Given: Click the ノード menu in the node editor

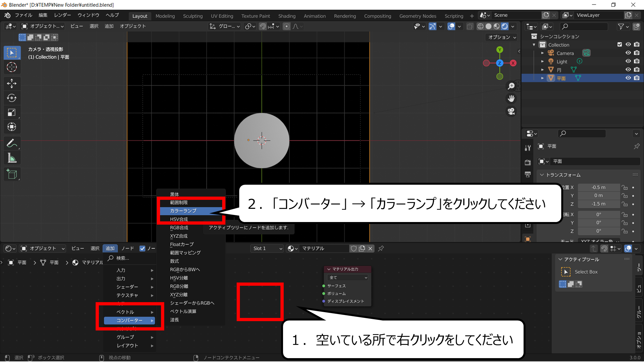Looking at the screenshot, I should (x=128, y=248).
